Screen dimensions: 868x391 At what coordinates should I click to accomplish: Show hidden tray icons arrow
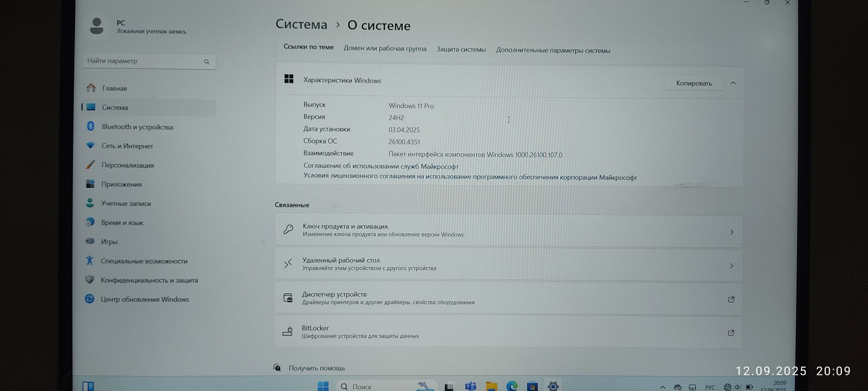(663, 387)
